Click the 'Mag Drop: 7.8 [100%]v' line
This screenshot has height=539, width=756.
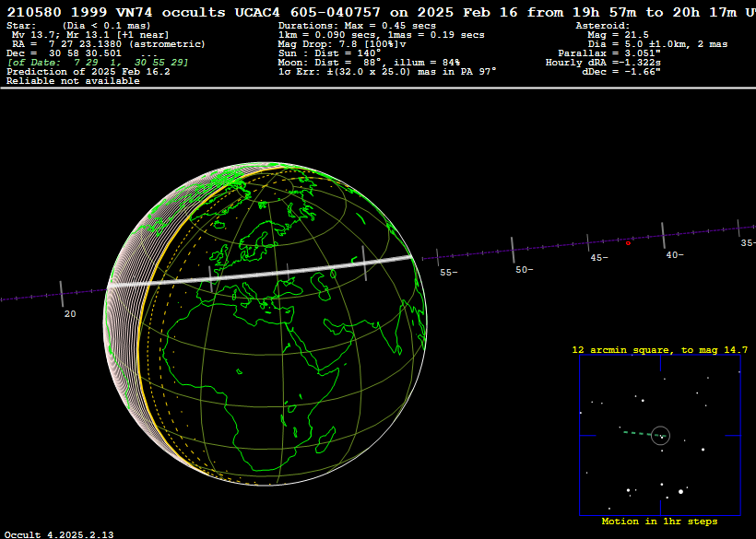pyautogui.click(x=342, y=44)
